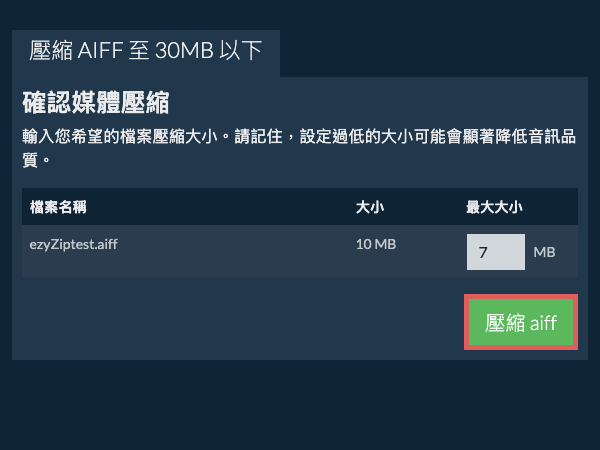This screenshot has width=600, height=450.
Task: Click the MB unit label beside input
Action: click(544, 253)
